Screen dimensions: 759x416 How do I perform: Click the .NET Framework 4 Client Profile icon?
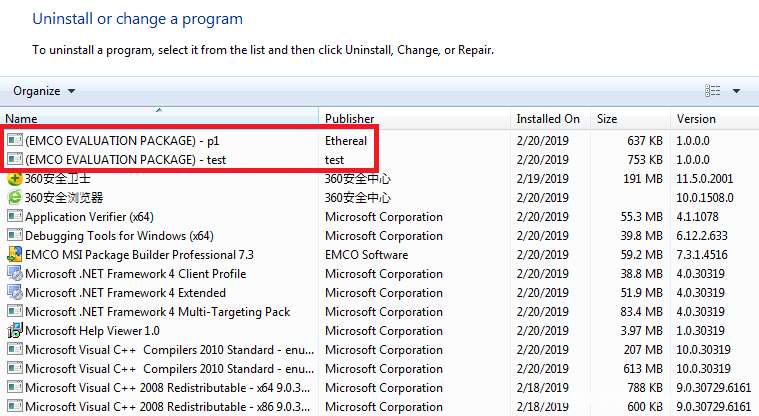[15, 274]
